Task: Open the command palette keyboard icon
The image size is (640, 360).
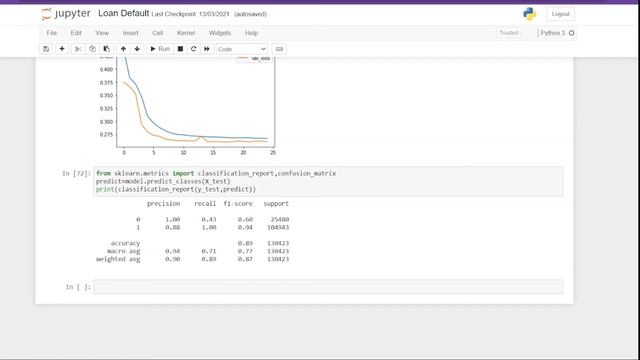Action: point(279,49)
